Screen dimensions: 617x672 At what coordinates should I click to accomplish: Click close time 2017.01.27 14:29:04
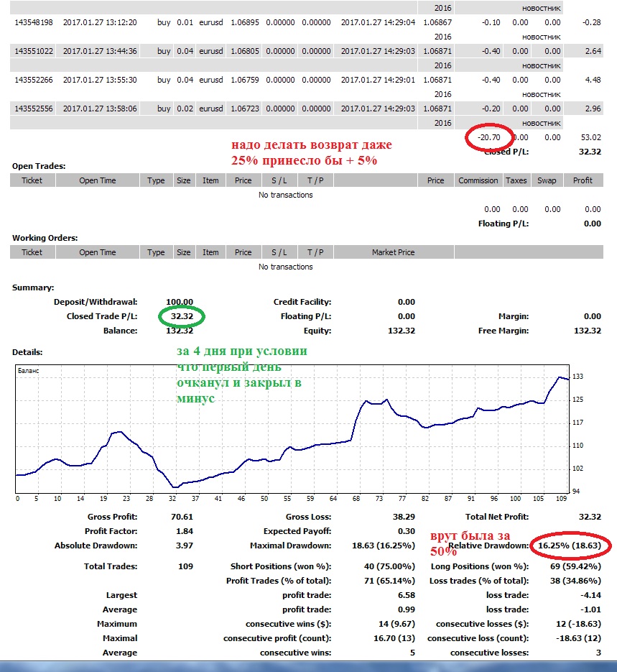pos(378,22)
